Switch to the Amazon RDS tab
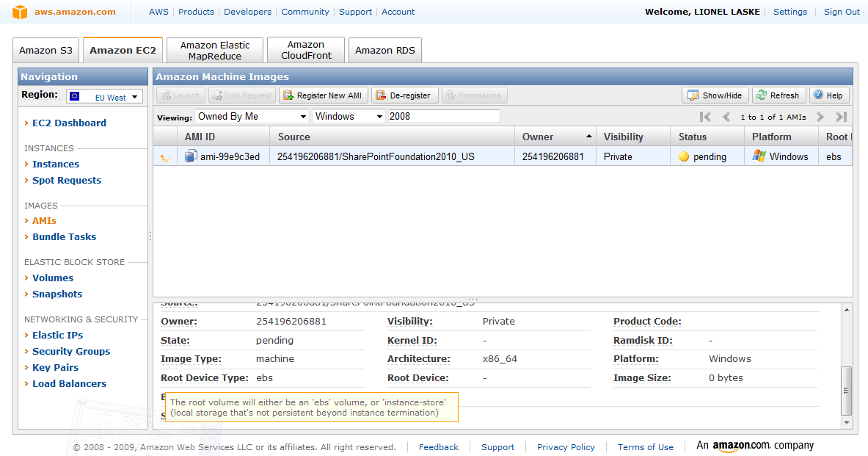 (x=384, y=51)
